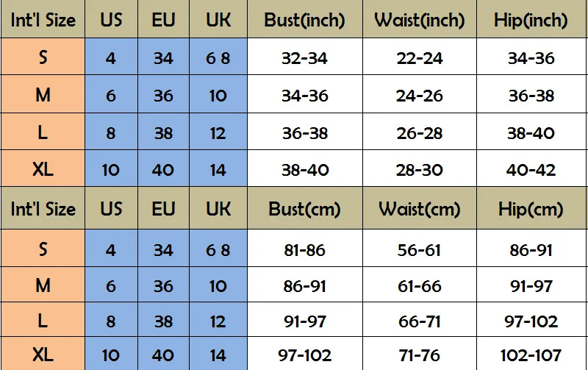
Task: Click the Hip(cm) header cell
Action: [x=531, y=209]
